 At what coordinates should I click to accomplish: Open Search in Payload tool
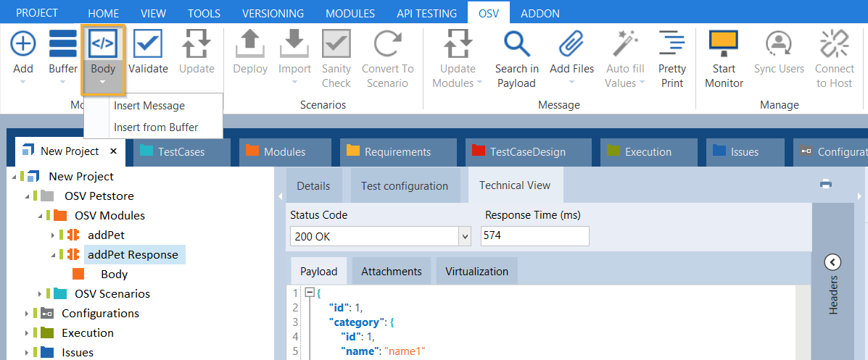tap(516, 44)
